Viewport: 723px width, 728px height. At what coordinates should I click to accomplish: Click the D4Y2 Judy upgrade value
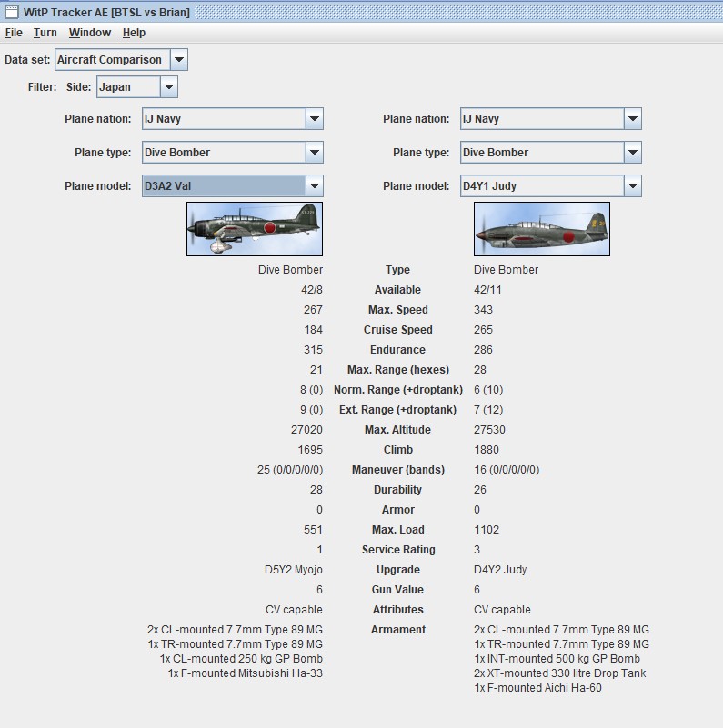pyautogui.click(x=500, y=570)
